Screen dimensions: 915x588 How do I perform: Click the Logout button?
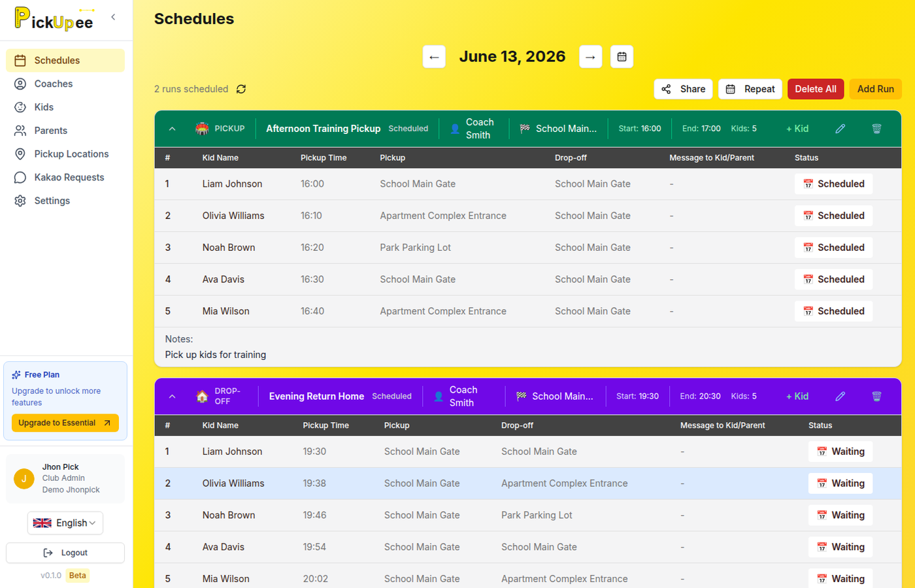click(x=65, y=553)
